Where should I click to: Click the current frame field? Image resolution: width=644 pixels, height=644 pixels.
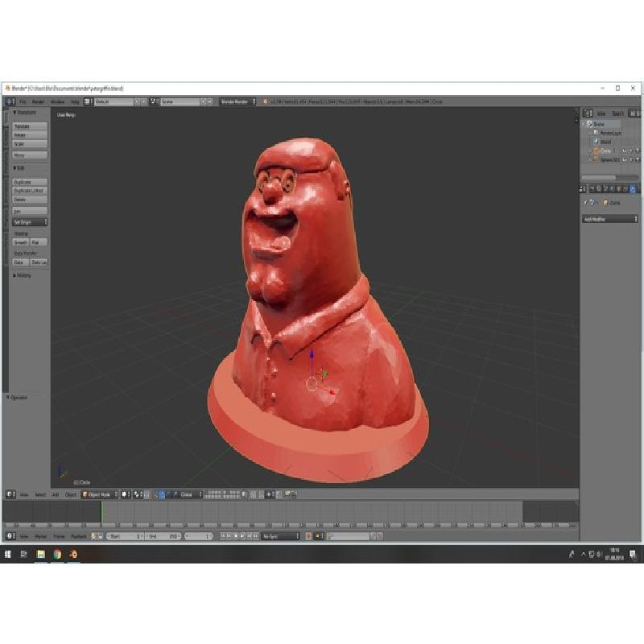(199, 536)
